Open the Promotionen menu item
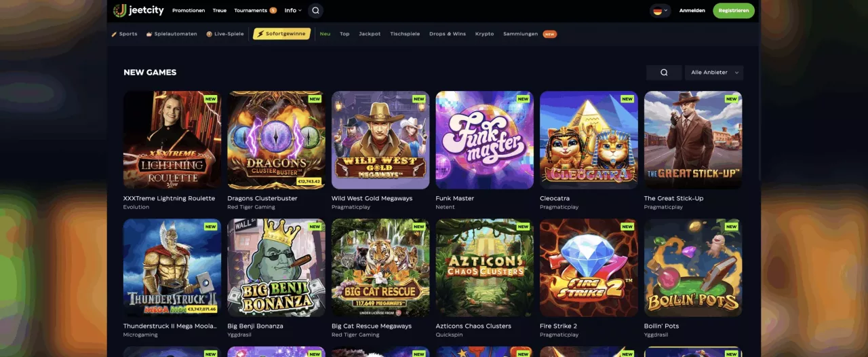Image resolution: width=868 pixels, height=357 pixels. 189,11
